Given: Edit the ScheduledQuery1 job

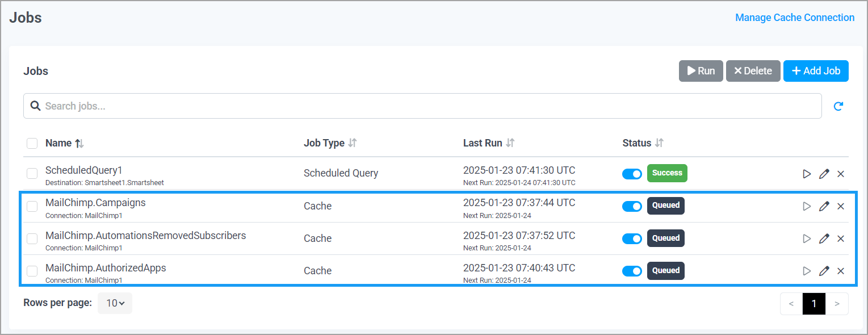Looking at the screenshot, I should [824, 174].
